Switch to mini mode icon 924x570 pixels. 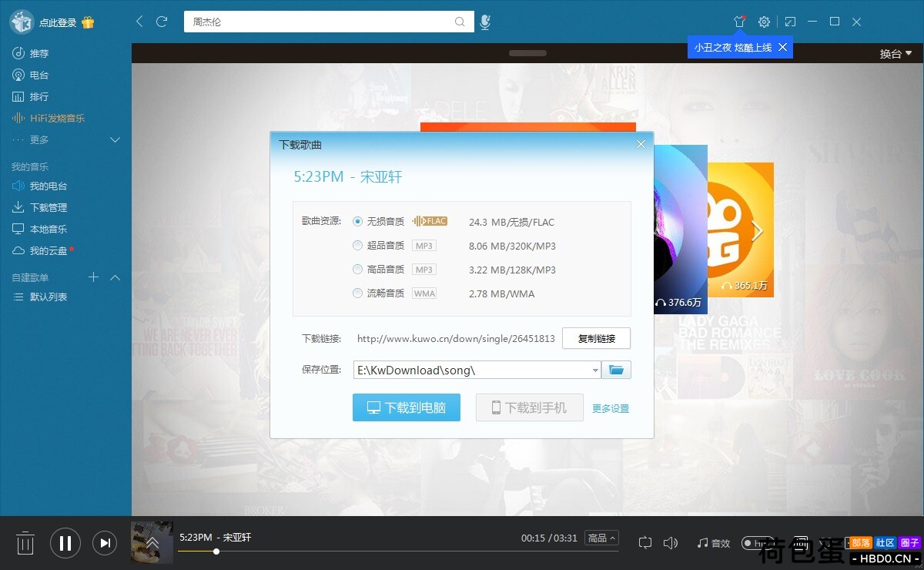point(790,22)
